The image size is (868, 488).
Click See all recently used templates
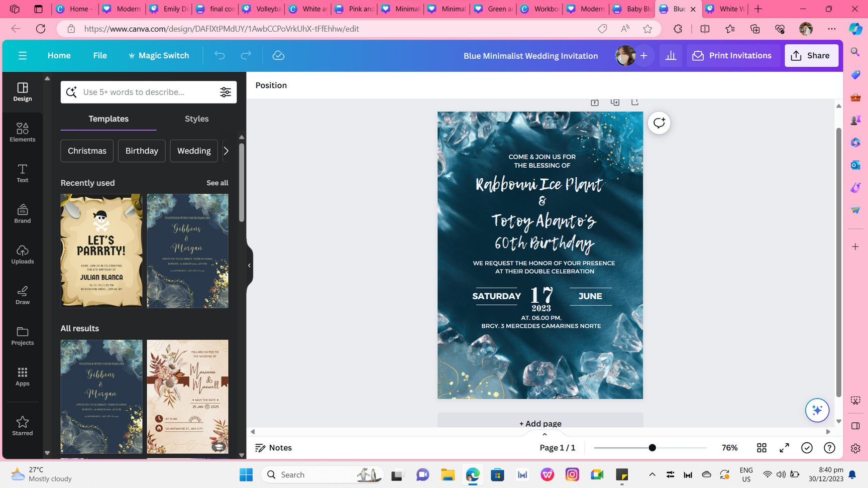[217, 183]
